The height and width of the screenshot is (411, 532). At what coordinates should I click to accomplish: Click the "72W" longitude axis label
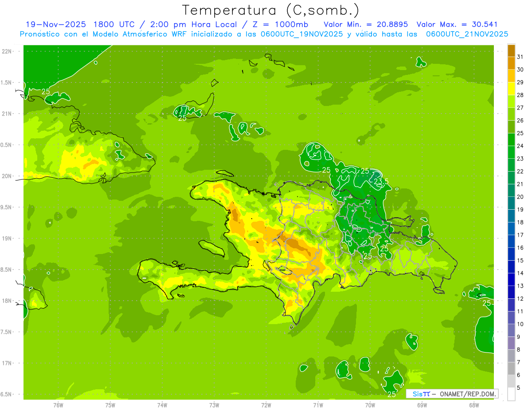[x=266, y=405]
